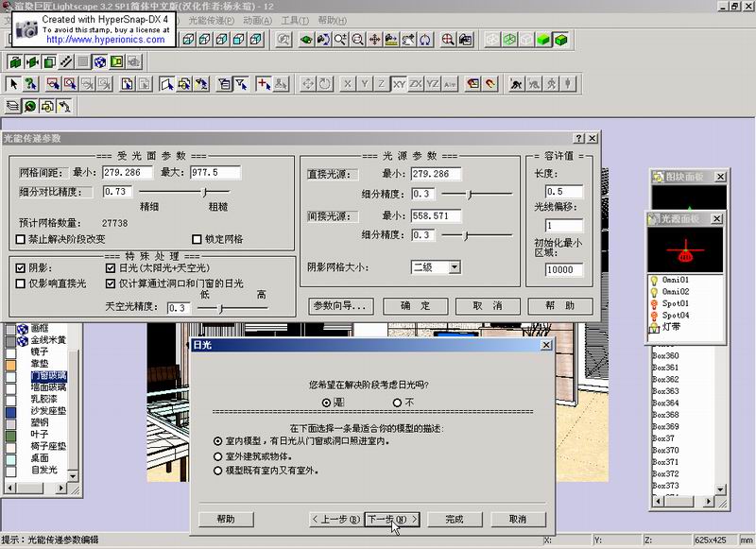
Task: Click the XY axis constraint toolbar button
Action: click(x=400, y=84)
